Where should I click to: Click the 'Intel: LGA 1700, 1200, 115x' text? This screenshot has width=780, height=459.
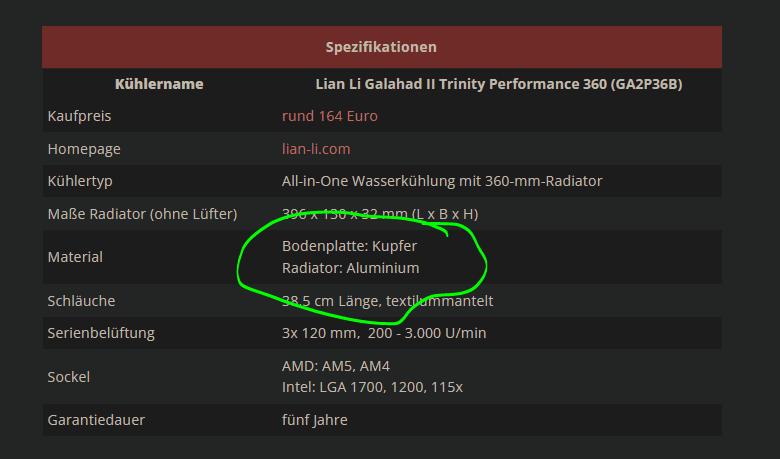[372, 387]
